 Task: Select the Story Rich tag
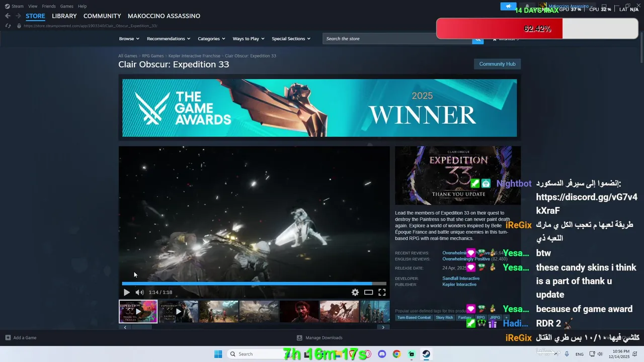point(444,318)
